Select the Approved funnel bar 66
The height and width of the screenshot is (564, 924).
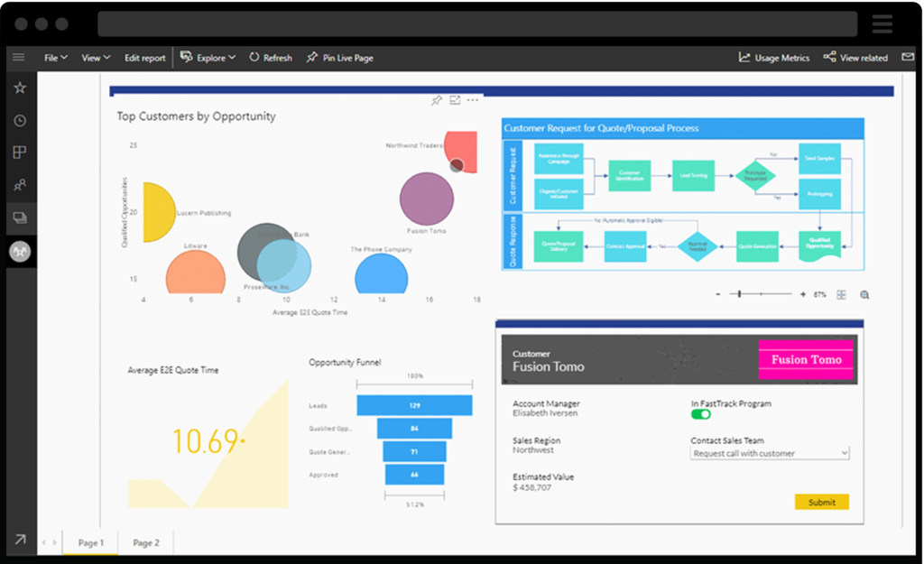tap(414, 475)
